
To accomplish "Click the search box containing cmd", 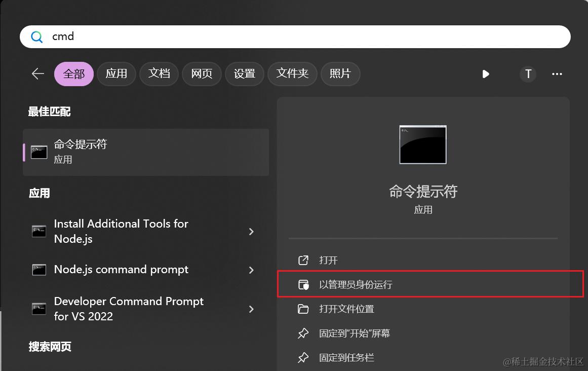I will [295, 37].
